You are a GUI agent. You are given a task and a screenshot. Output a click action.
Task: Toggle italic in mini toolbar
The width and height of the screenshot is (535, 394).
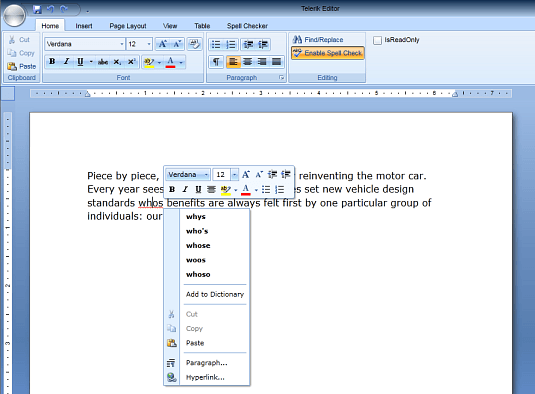click(x=185, y=189)
